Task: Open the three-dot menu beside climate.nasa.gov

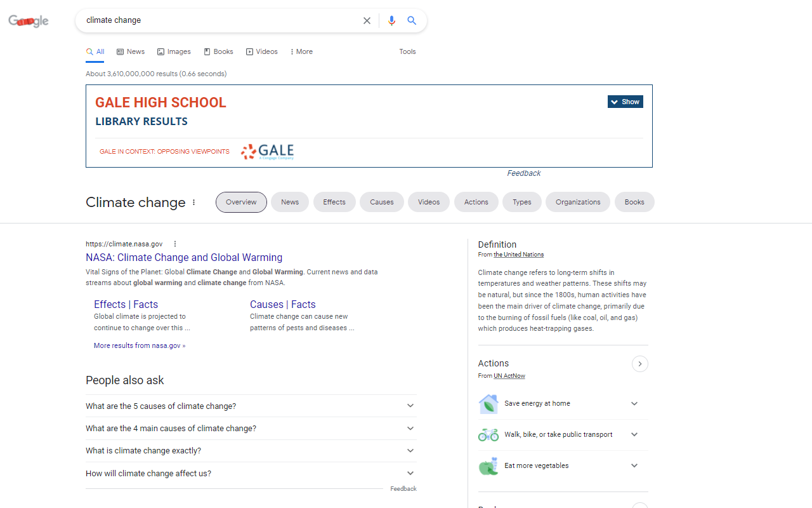Action: point(175,244)
